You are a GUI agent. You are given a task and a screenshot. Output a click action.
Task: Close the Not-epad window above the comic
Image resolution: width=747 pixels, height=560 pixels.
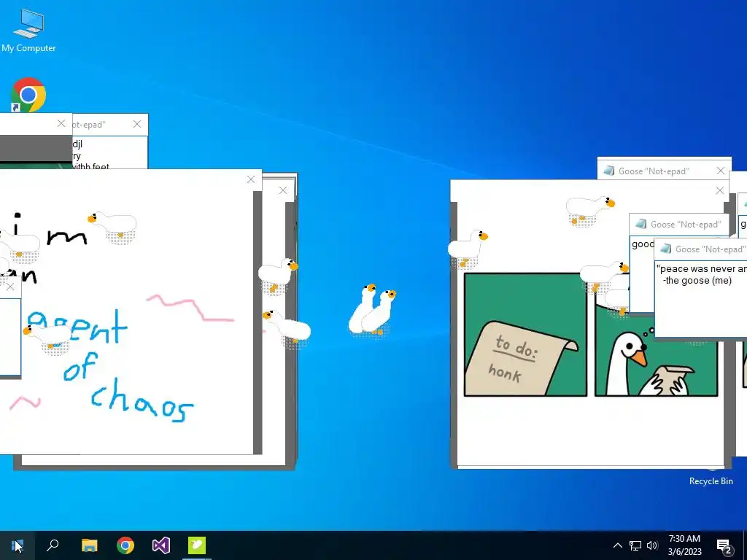pyautogui.click(x=720, y=171)
